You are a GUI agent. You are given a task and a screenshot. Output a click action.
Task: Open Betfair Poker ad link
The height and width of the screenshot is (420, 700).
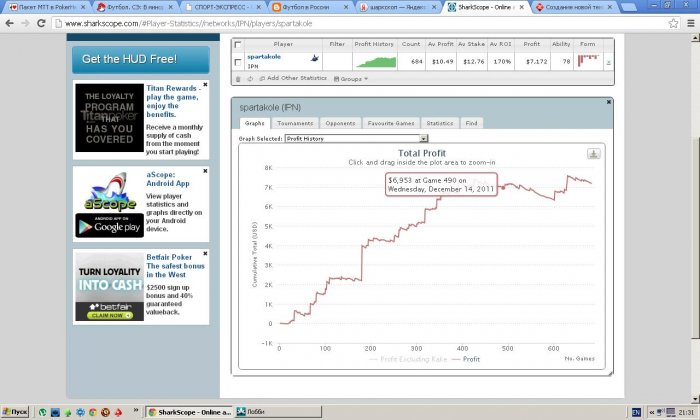[175, 266]
